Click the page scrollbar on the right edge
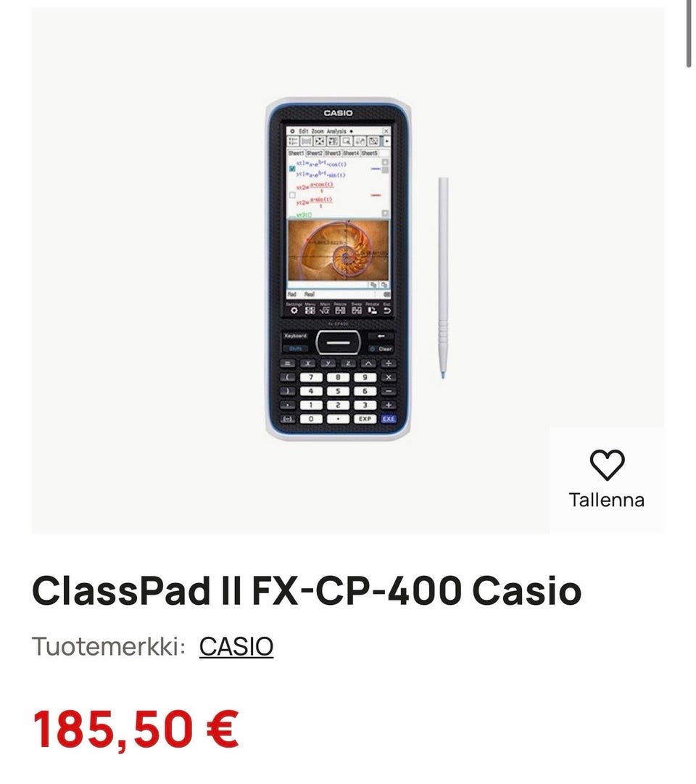The image size is (696, 784). 690,33
